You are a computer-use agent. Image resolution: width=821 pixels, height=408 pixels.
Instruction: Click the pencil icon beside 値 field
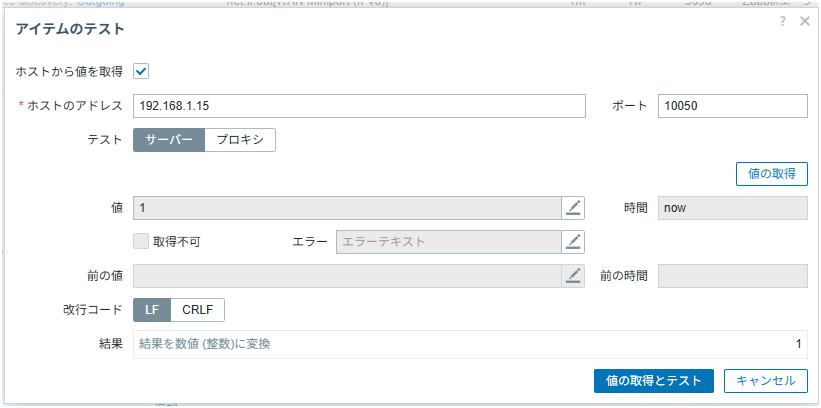click(573, 208)
